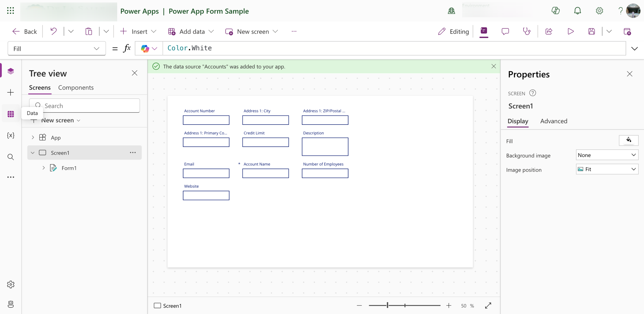Select the Screens tab in Tree view
This screenshot has width=644, height=314.
[40, 88]
